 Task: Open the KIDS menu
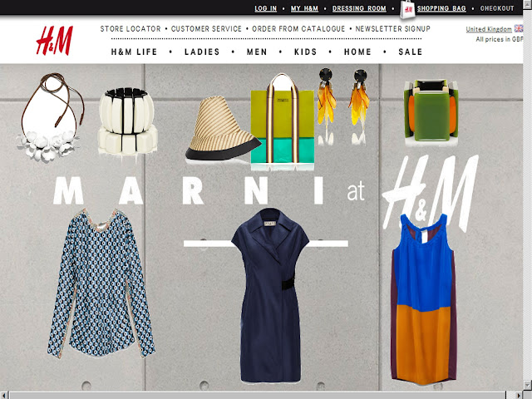tap(305, 52)
